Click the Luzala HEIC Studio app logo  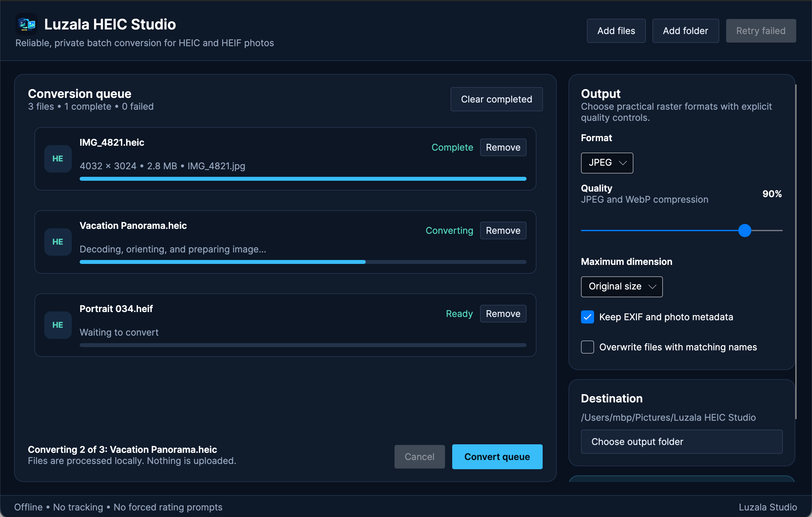point(27,24)
